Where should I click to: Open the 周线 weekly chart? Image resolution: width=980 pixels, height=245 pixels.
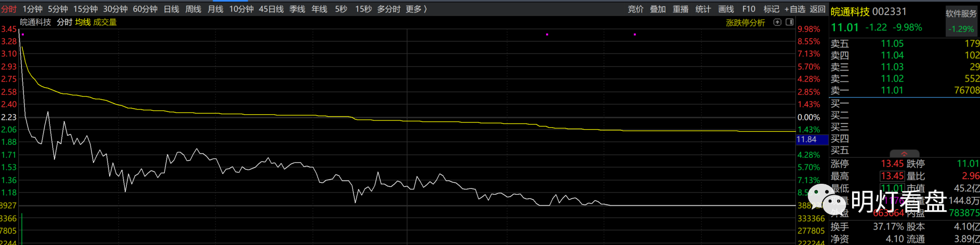pos(193,9)
